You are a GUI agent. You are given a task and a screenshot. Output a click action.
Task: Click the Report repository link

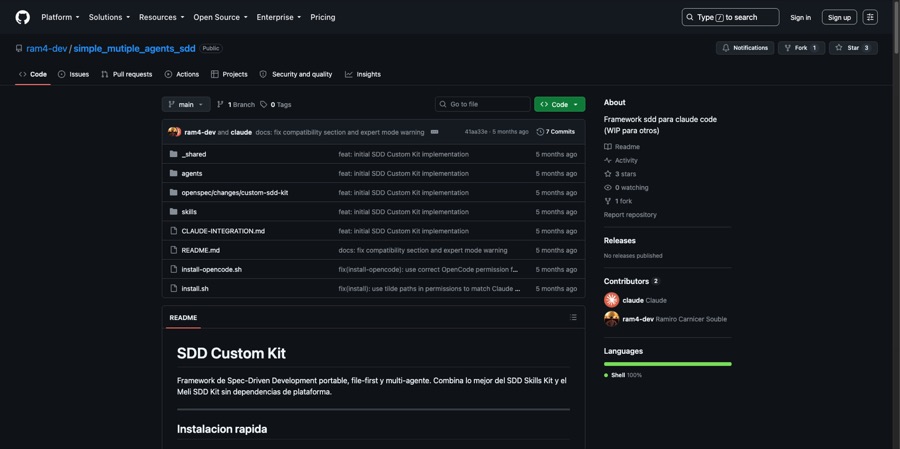[630, 215]
